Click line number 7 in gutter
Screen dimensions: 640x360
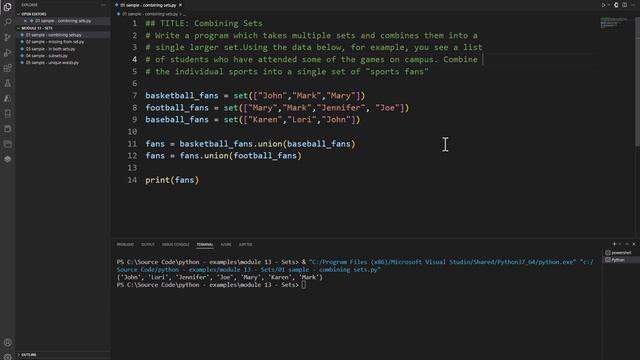pyautogui.click(x=134, y=96)
